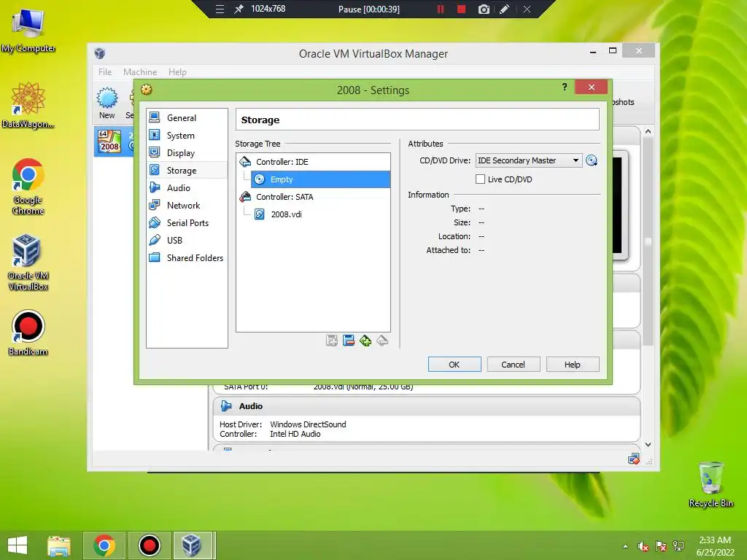Click the Chrome icon in the taskbar
The height and width of the screenshot is (560, 747).
(104, 545)
